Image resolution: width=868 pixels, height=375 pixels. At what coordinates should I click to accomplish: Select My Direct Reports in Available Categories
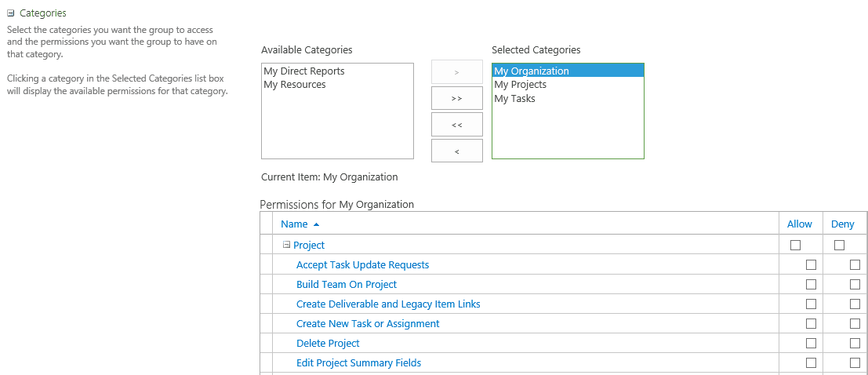(304, 71)
